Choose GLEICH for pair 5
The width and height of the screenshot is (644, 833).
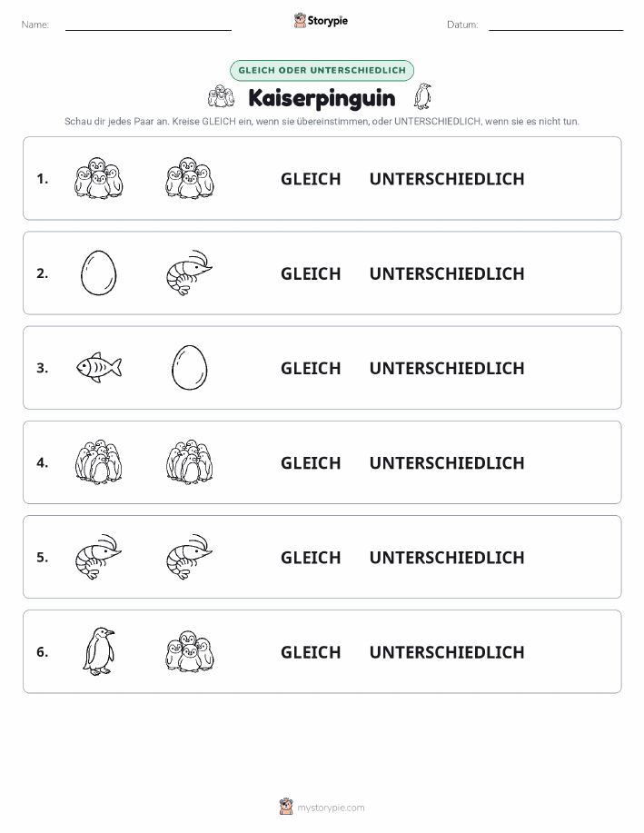coord(311,557)
